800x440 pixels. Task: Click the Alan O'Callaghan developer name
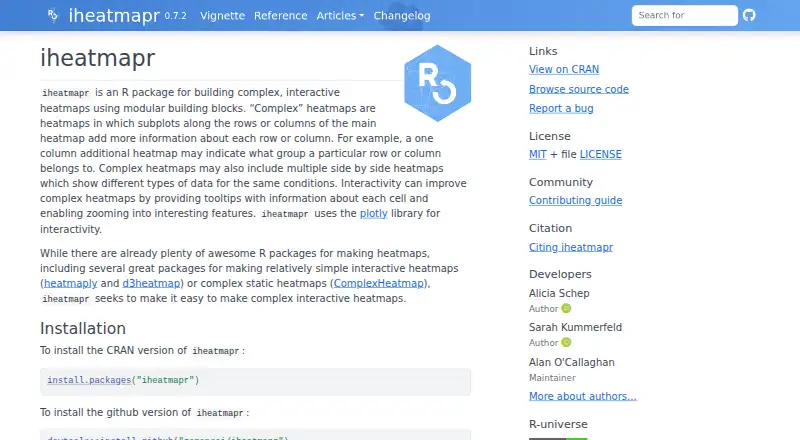click(x=571, y=362)
